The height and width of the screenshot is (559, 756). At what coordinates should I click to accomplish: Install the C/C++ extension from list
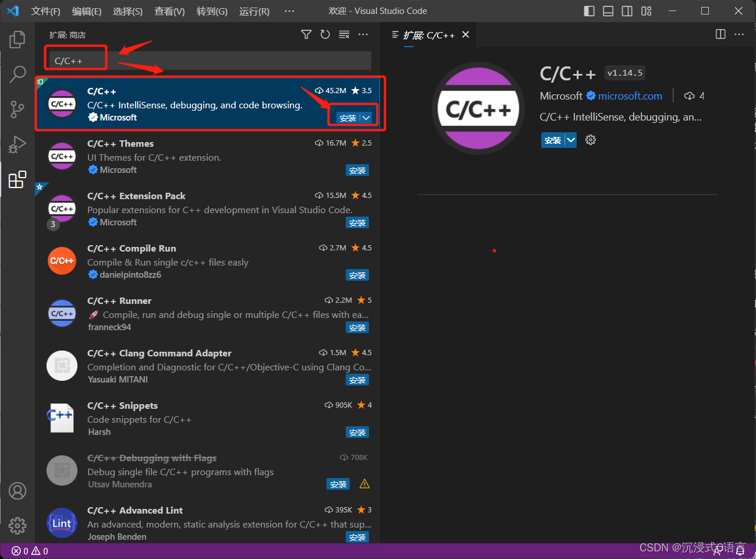tap(348, 118)
